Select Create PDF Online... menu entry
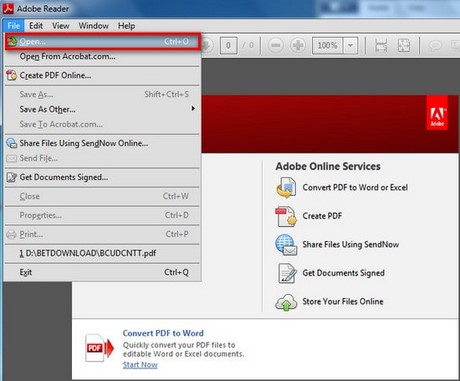460x381 pixels. click(103, 75)
